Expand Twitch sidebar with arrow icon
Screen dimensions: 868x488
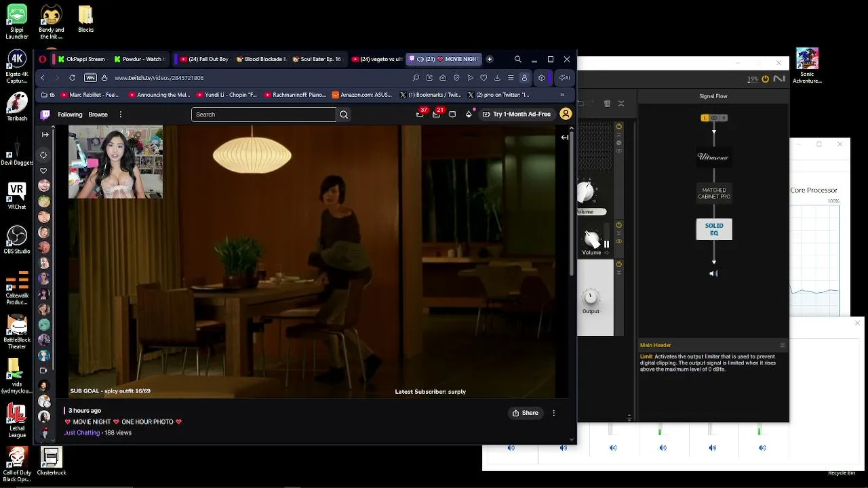click(x=45, y=134)
